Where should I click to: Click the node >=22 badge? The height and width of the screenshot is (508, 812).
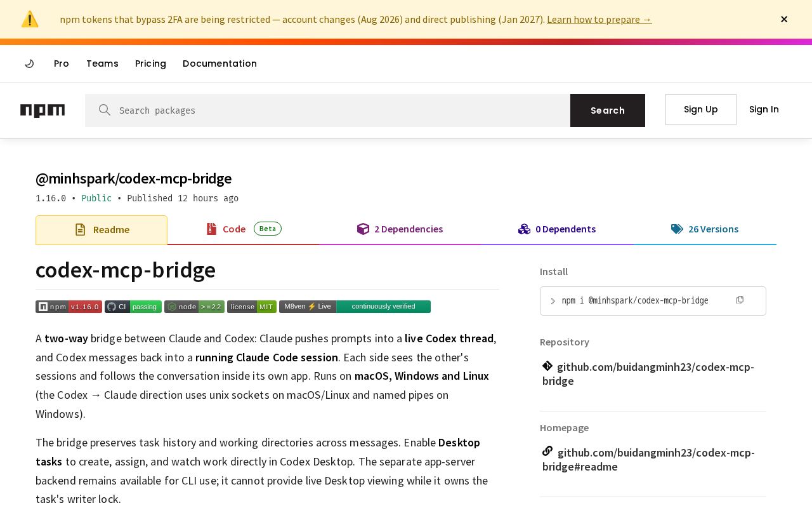tap(194, 307)
